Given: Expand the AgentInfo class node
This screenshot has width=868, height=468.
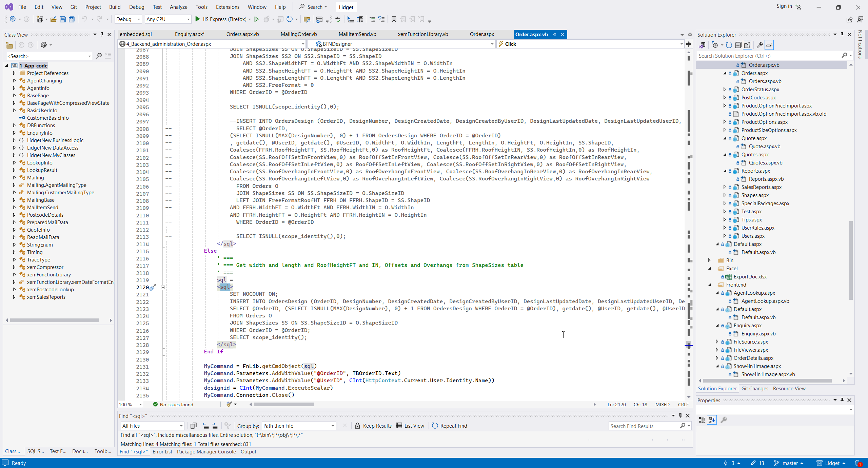Looking at the screenshot, I should tap(14, 88).
